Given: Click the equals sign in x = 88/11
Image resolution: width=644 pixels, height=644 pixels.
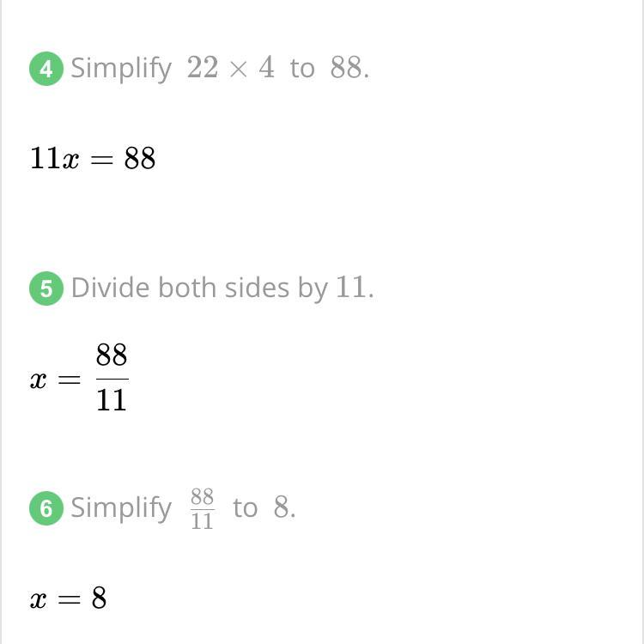Looking at the screenshot, I should pyautogui.click(x=69, y=380).
